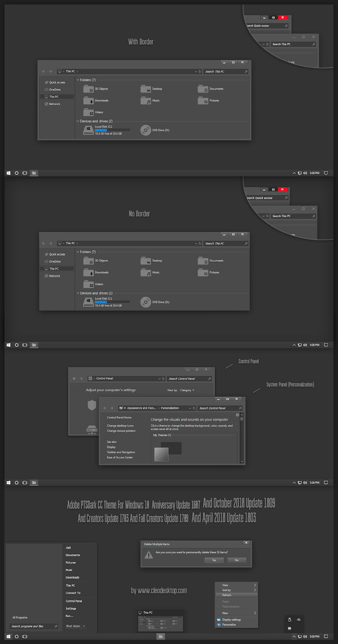Click shield icon in Control Panel window

[x=92, y=405]
